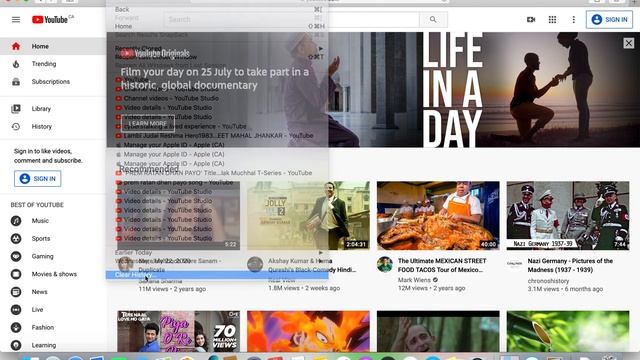Select Lambi Judai Reshma Hero1983 history entry

[217, 136]
